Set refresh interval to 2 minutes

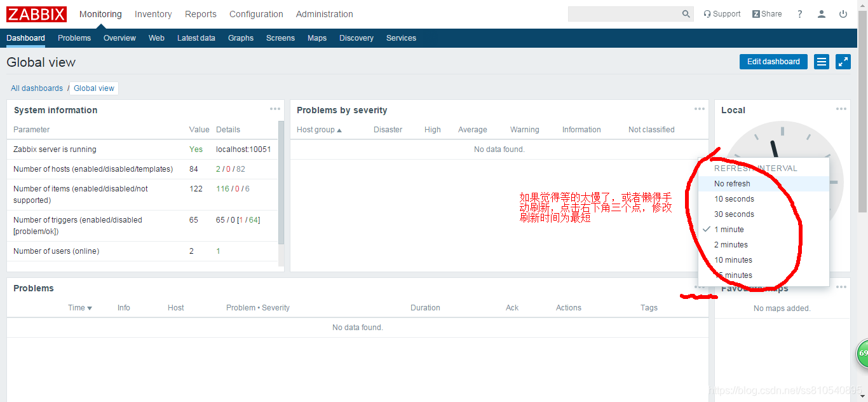coord(764,245)
